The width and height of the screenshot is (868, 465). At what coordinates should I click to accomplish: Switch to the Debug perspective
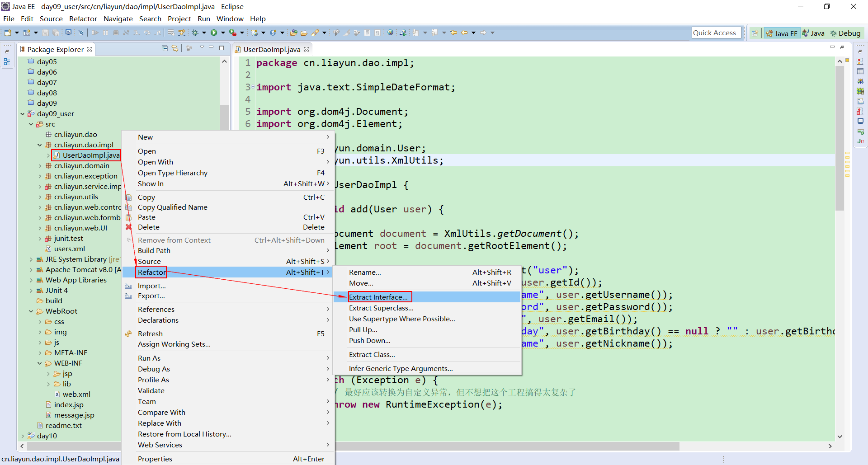point(846,33)
